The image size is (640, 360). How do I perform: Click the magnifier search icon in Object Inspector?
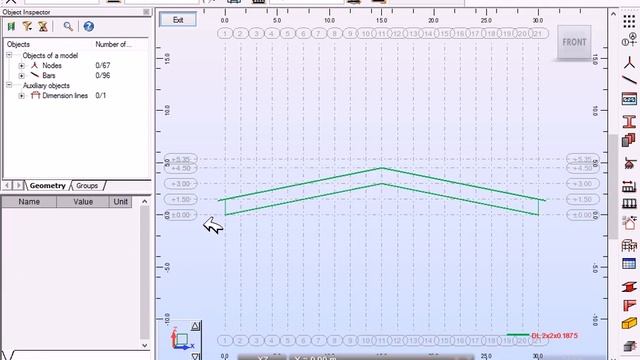[68, 27]
